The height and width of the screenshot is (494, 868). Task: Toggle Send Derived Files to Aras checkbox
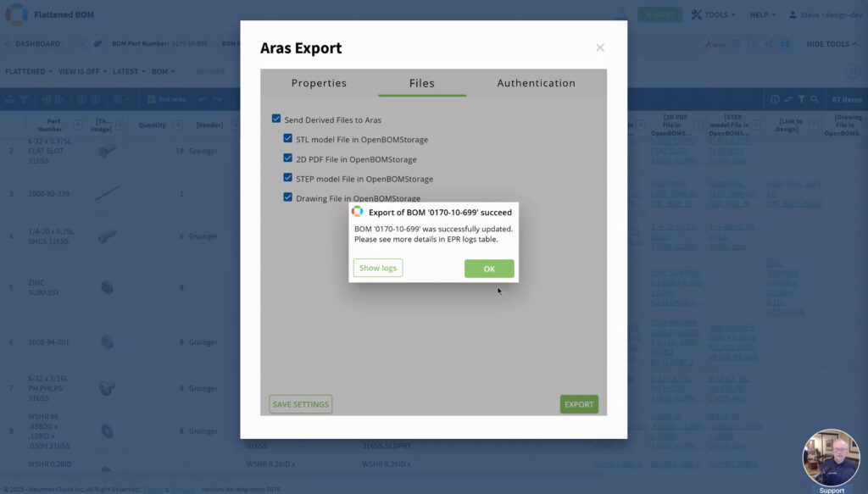[276, 119]
